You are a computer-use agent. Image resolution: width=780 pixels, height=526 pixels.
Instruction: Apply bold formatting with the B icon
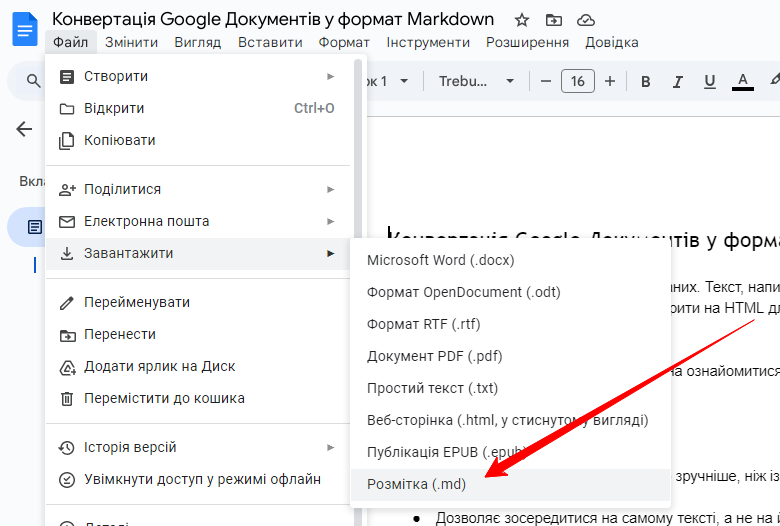[646, 82]
